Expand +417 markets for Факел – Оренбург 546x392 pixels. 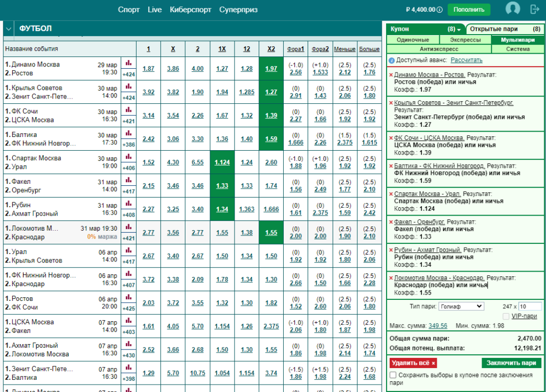pyautogui.click(x=129, y=191)
